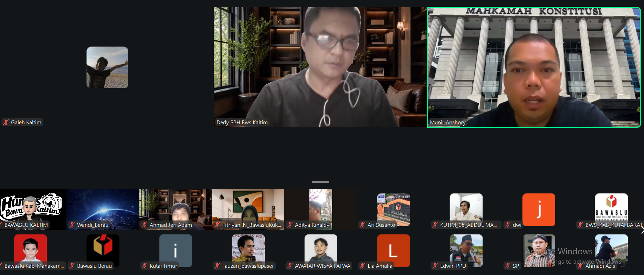Viewport: 644px width, 275px height.
Task: Click the muted mic icon beside BWS_KAB_KUTAI BARAT
Action: pyautogui.click(x=580, y=225)
